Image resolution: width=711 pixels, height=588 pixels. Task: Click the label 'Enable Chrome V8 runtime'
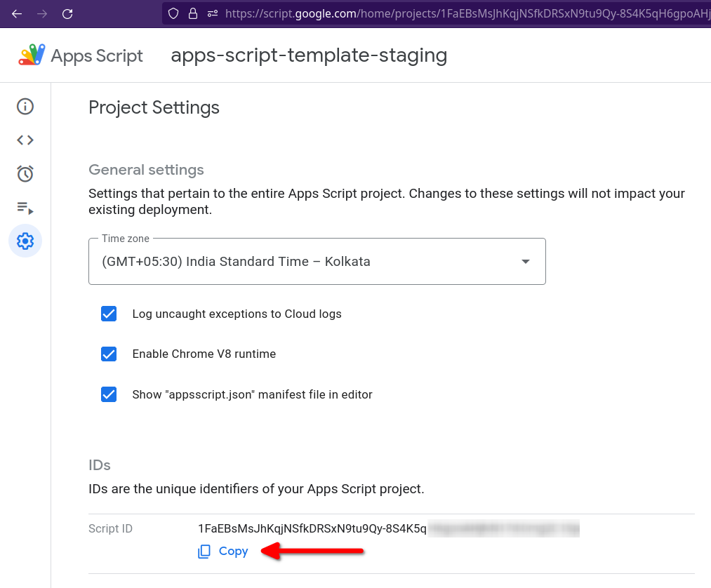point(204,354)
